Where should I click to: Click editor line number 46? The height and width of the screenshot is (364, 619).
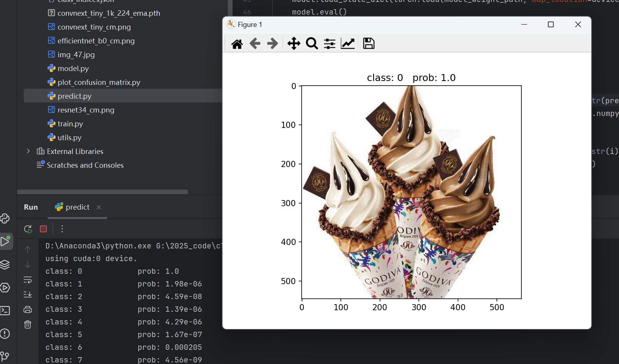[247, 12]
